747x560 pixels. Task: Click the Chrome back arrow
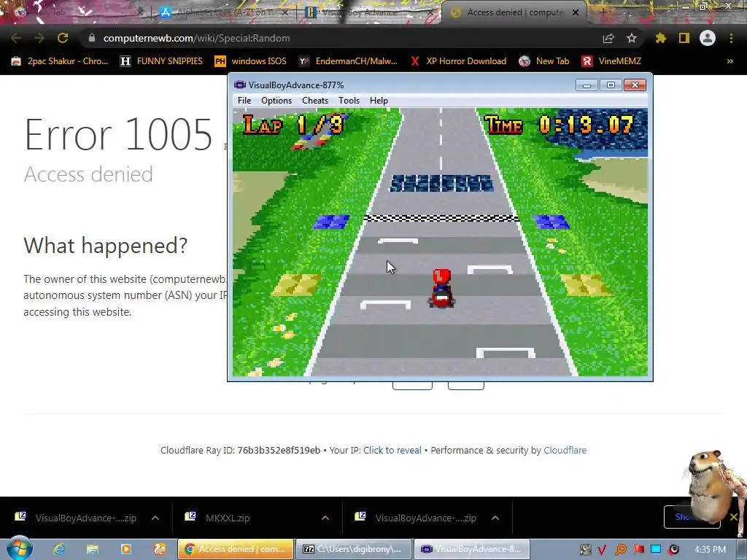pyautogui.click(x=16, y=38)
